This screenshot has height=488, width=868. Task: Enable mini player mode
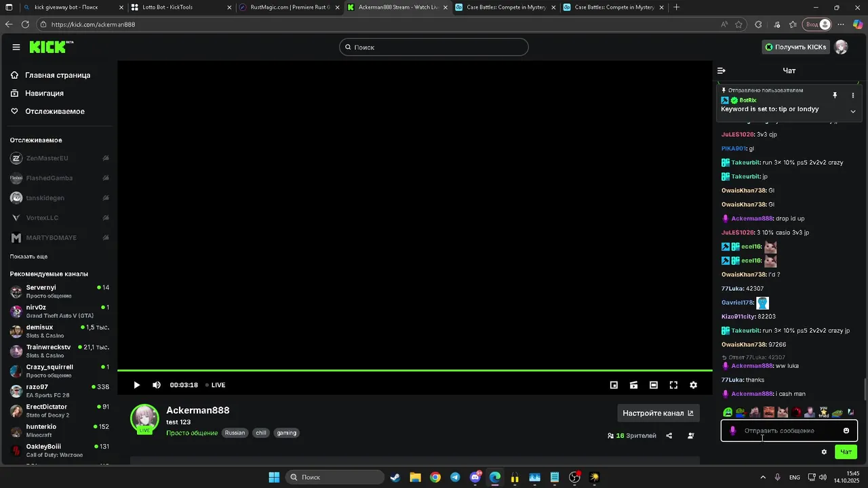tap(614, 385)
